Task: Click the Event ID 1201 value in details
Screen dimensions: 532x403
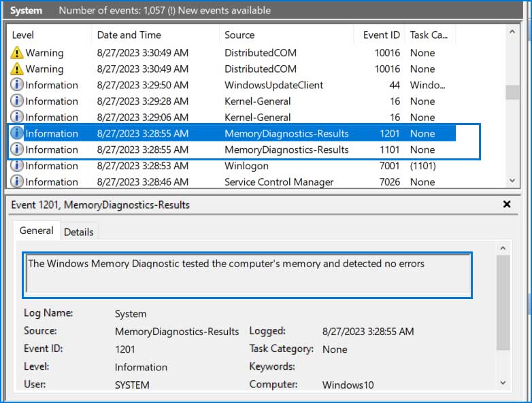Action: (125, 349)
